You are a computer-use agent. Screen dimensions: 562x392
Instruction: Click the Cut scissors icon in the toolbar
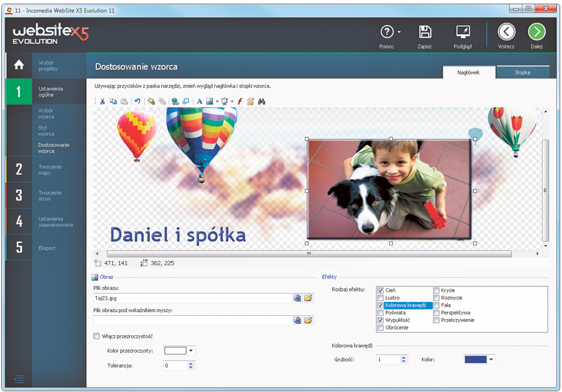[102, 101]
